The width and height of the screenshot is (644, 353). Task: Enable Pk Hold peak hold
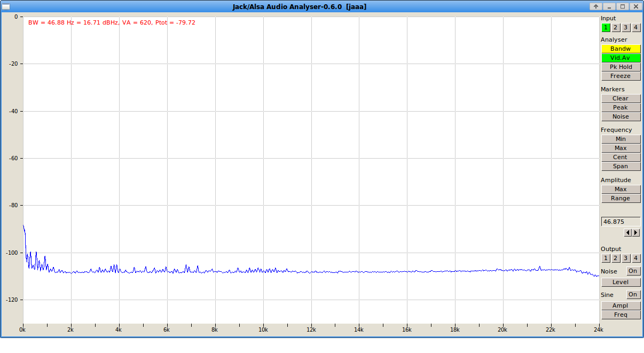pyautogui.click(x=621, y=67)
